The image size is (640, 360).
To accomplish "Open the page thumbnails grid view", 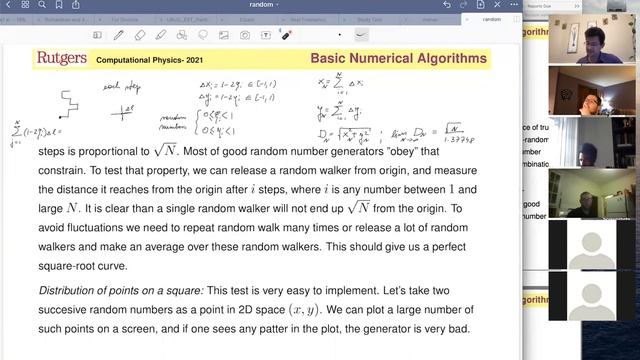I will (x=25, y=4).
